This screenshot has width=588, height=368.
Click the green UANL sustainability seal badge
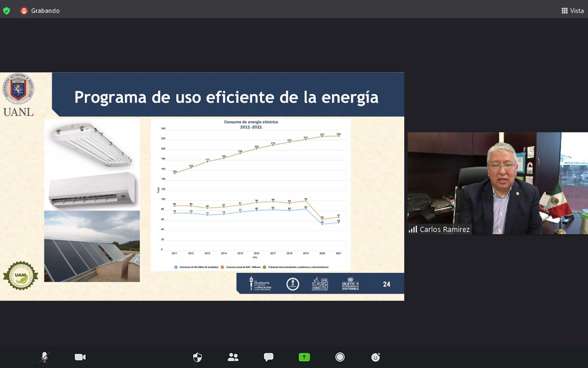click(x=21, y=275)
